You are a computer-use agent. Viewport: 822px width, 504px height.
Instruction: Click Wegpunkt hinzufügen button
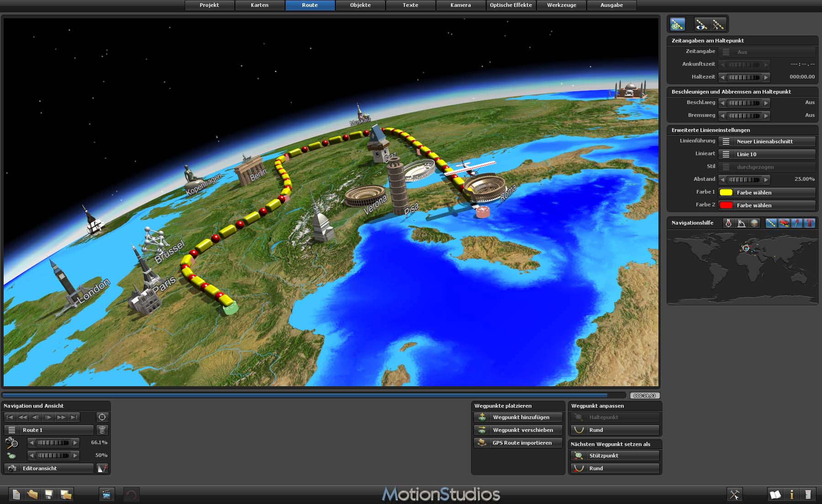pos(518,417)
